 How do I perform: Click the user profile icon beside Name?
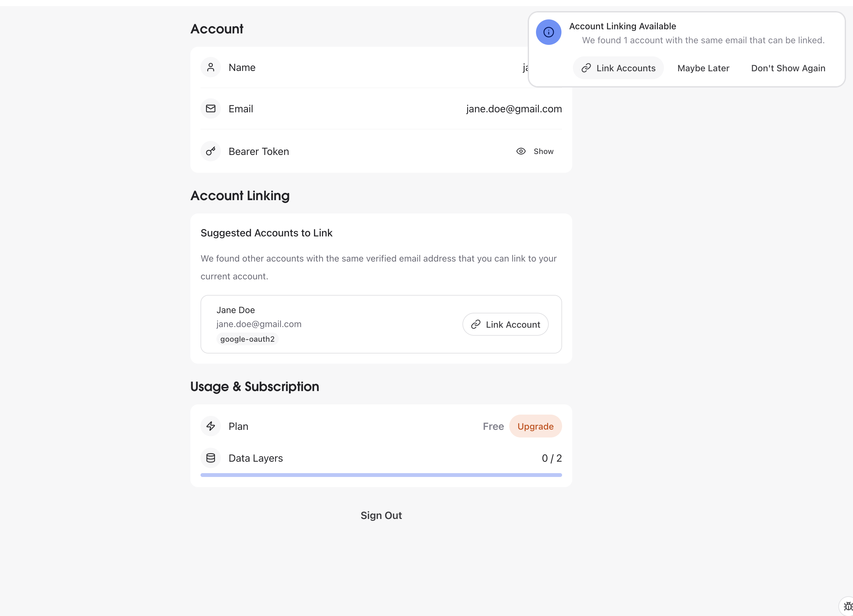[x=211, y=67]
